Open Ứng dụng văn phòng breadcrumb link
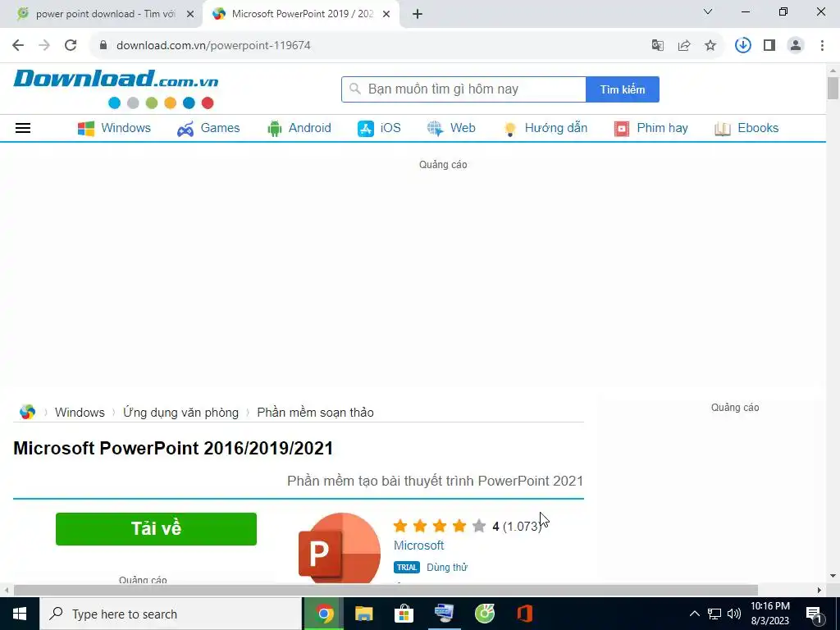The image size is (840, 630). coord(180,412)
